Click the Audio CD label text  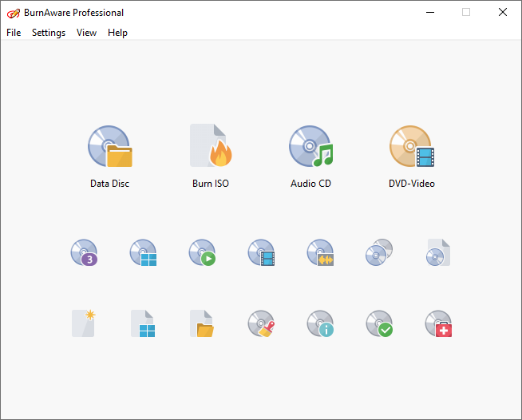(311, 184)
